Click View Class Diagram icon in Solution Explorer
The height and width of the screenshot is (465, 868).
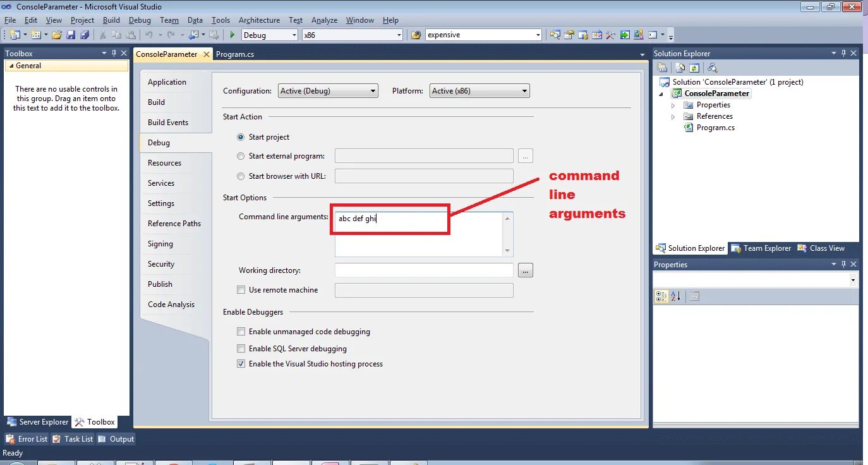click(713, 68)
